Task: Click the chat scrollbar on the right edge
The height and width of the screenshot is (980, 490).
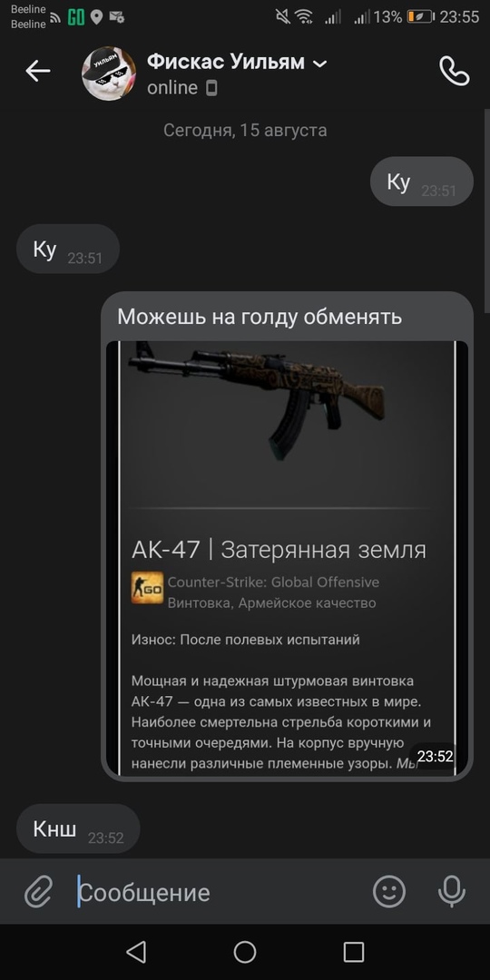Action: tap(487, 211)
